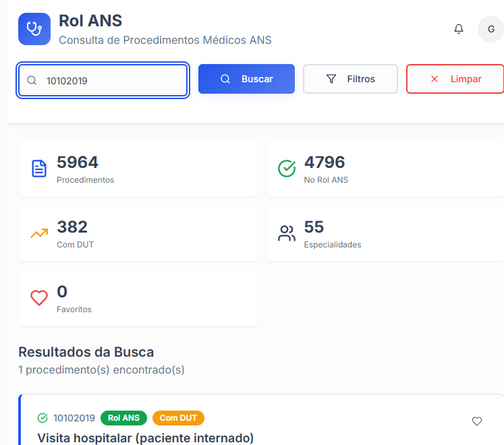
Task: Click the orange Com DUT badge
Action: pyautogui.click(x=178, y=418)
